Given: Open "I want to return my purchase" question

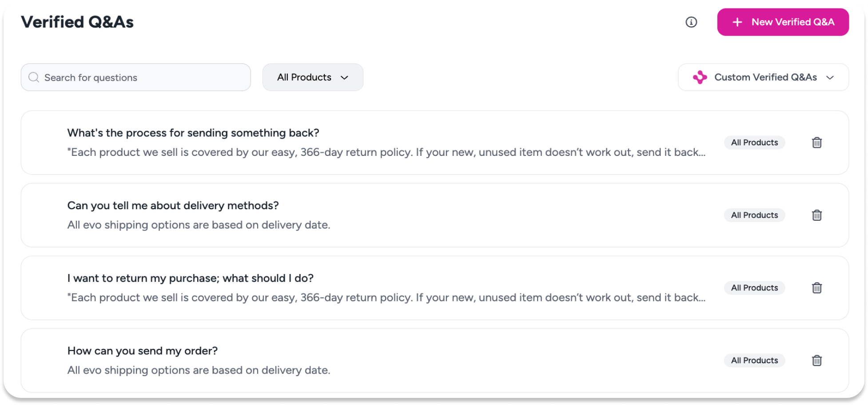Looking at the screenshot, I should pos(190,278).
